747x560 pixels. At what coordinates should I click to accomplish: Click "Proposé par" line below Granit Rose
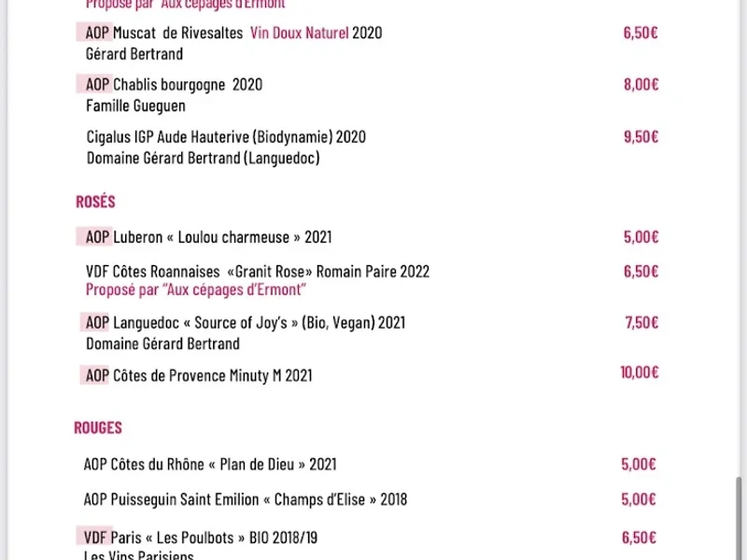click(196, 289)
